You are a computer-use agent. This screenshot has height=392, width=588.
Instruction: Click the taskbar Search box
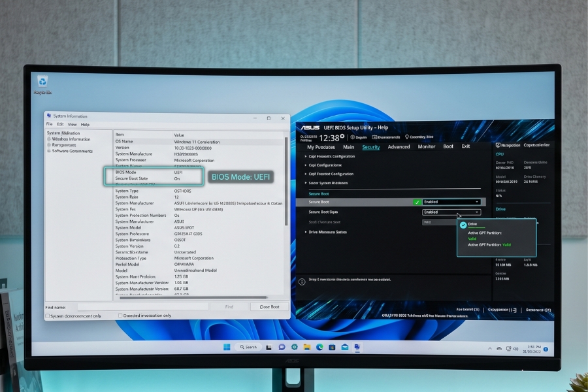pos(249,347)
